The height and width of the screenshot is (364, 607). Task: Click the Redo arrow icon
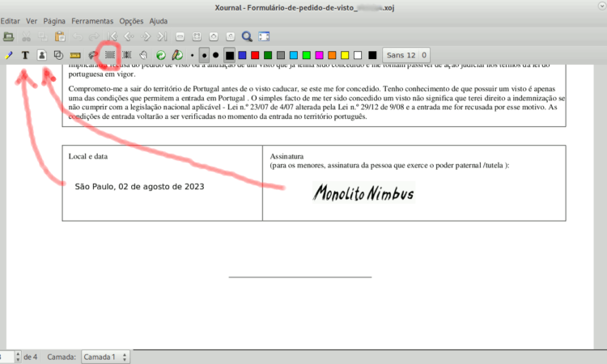[94, 36]
